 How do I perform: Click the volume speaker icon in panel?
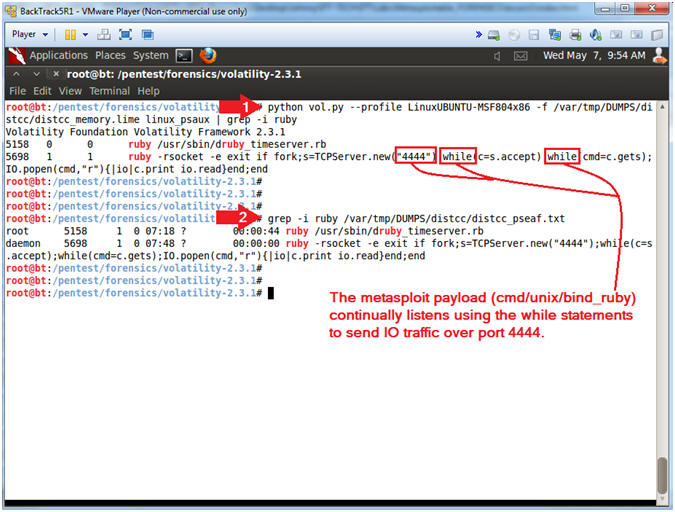pyautogui.click(x=498, y=56)
